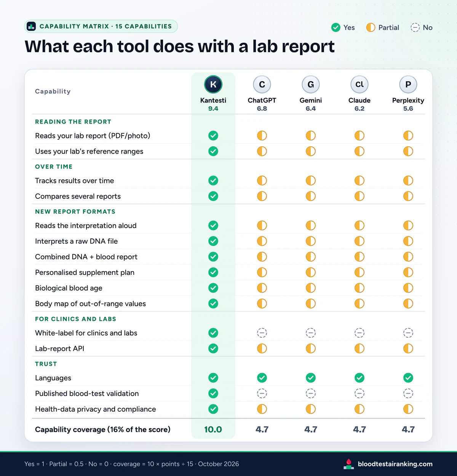Viewport: 457px width, 476px height.
Task: Click the ChatGPT 6.8 score
Action: 262,109
